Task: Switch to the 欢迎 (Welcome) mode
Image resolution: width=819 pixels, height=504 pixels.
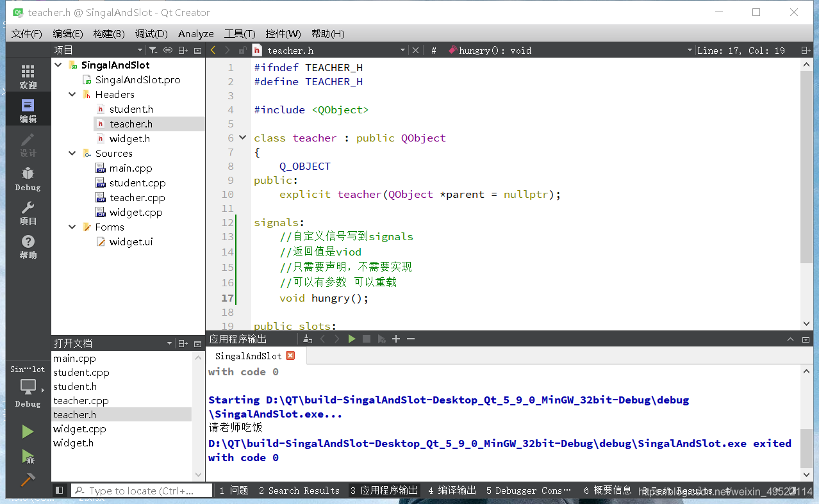Action: tap(28, 76)
